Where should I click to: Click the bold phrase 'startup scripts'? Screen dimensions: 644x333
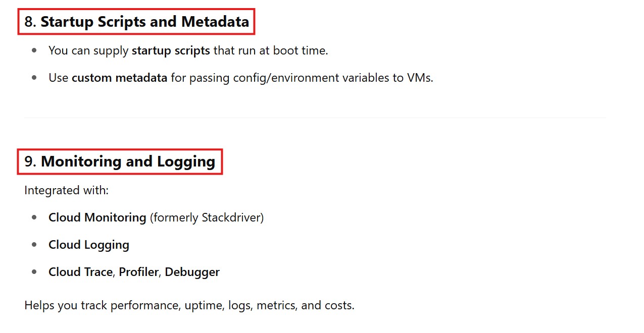171,50
